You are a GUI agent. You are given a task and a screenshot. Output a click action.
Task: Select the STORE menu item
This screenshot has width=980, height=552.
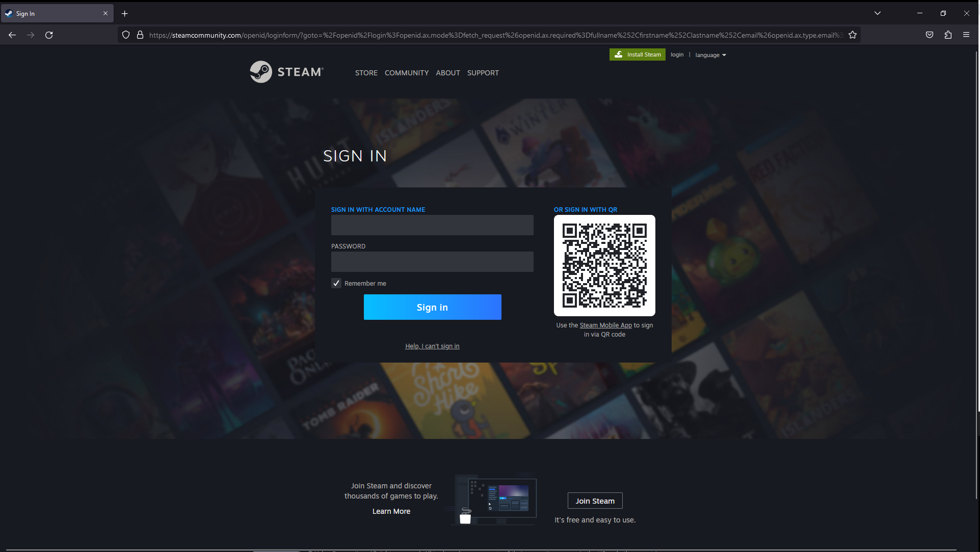pos(366,73)
